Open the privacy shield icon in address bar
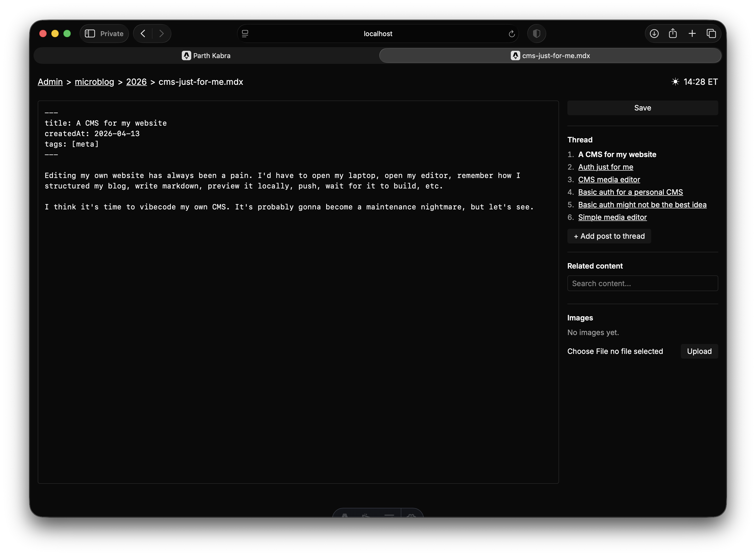The height and width of the screenshot is (556, 756). [x=536, y=33]
